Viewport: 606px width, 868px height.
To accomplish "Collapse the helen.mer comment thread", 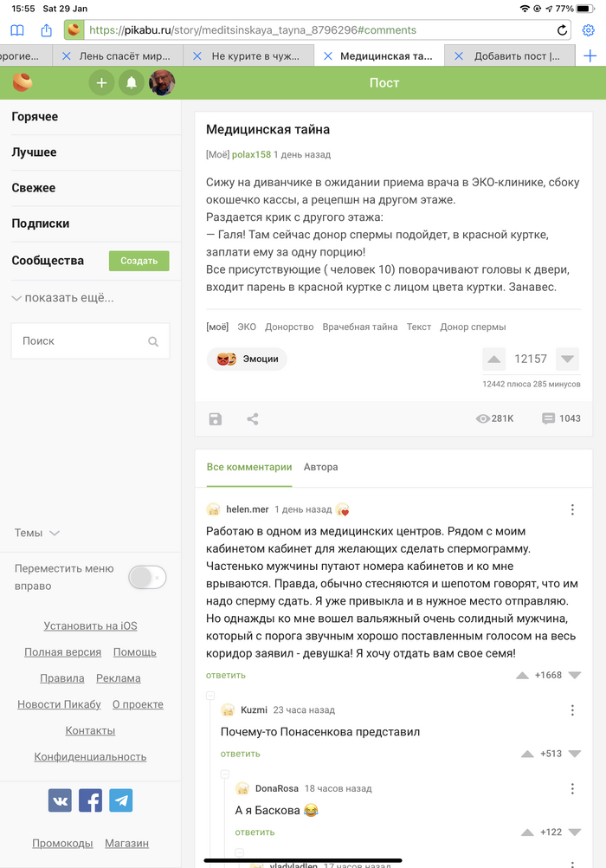I will (210, 696).
